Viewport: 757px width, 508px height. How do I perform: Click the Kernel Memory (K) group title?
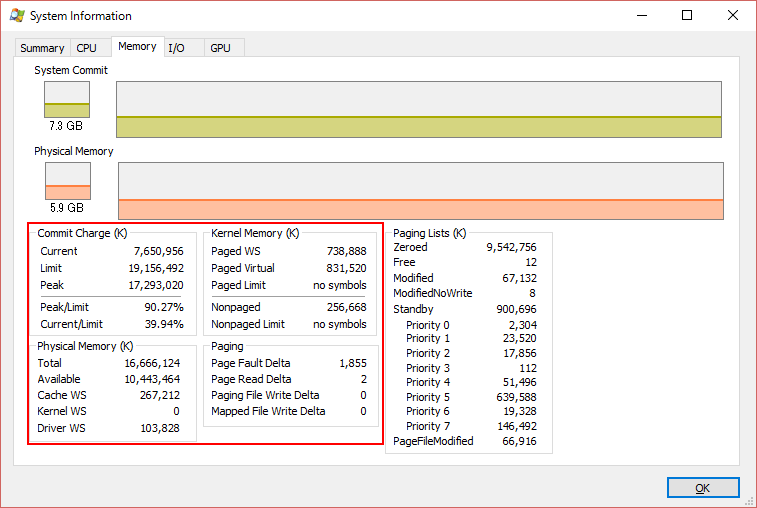(255, 233)
